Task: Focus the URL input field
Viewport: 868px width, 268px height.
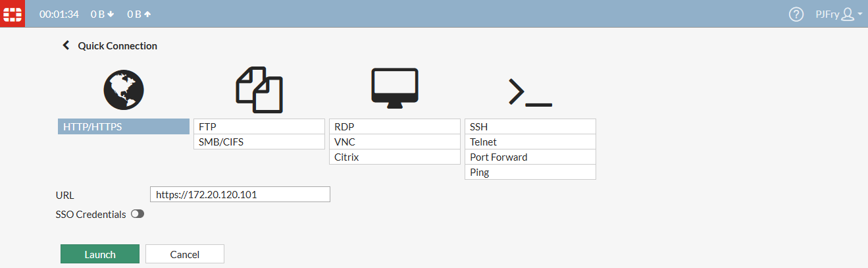Action: (240, 194)
